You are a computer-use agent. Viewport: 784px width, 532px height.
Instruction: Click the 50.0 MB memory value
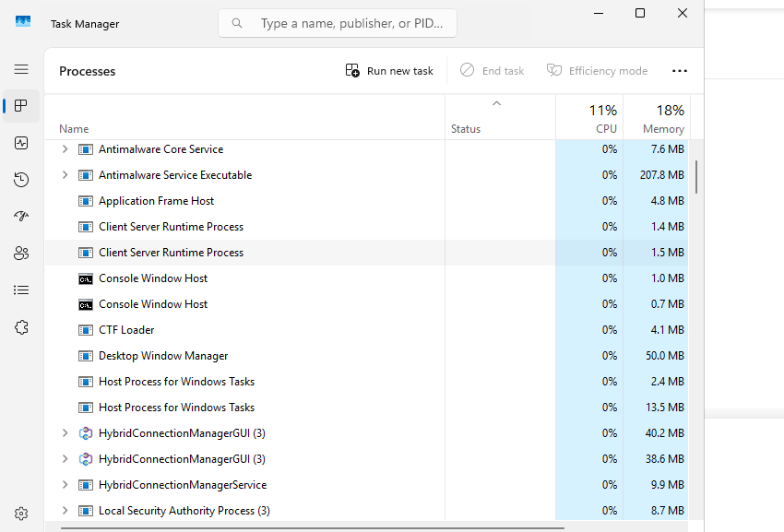664,356
